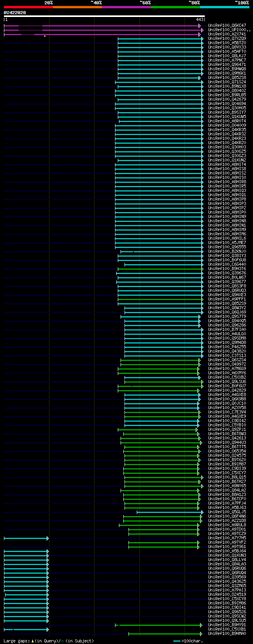Click label UniRef100_A7M6G9

227,369
